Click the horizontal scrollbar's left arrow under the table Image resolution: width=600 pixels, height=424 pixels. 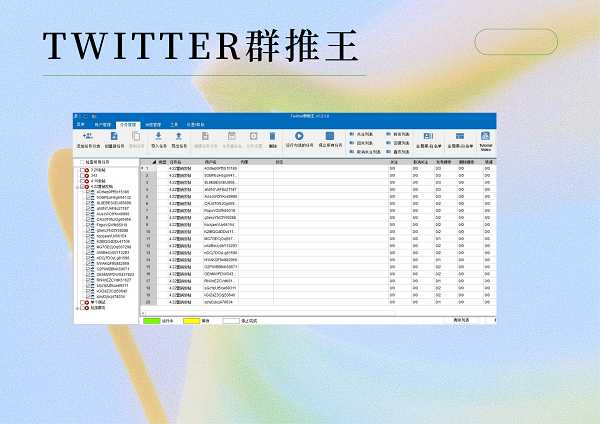point(143,313)
